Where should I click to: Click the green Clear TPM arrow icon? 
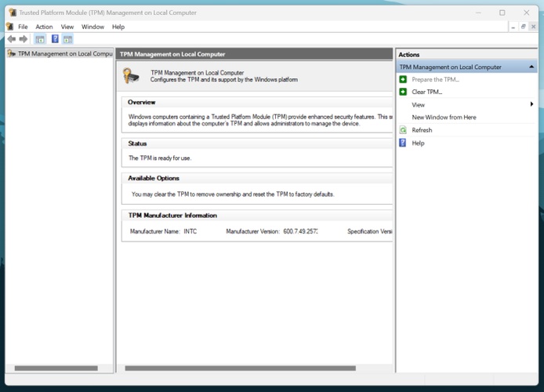pyautogui.click(x=403, y=92)
